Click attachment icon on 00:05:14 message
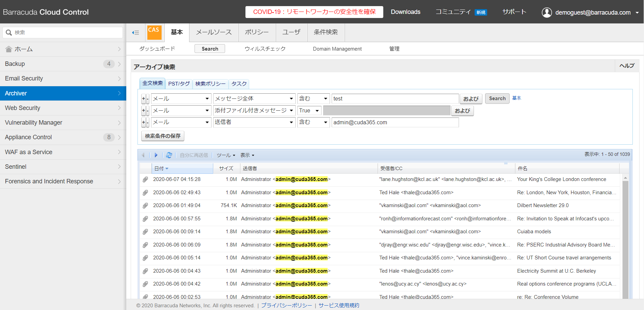 coord(145,258)
